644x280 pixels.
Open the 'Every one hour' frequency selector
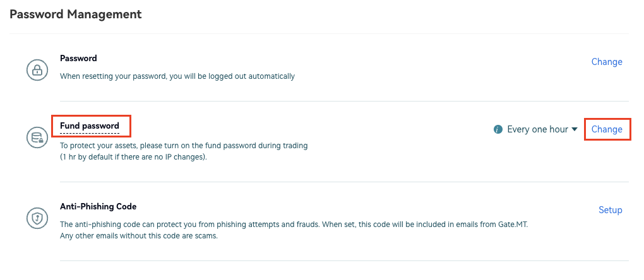coord(538,129)
